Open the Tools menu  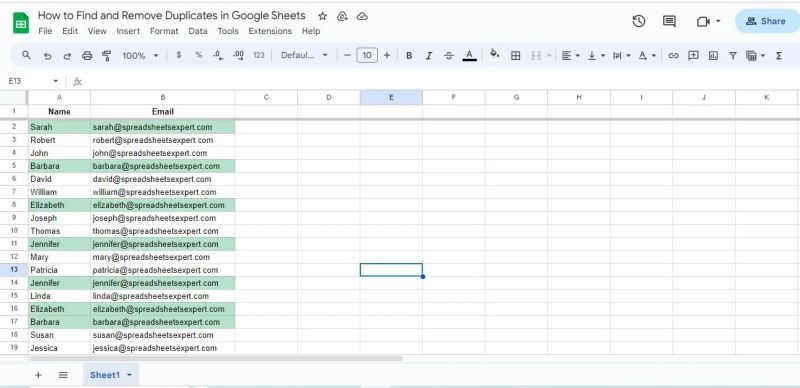click(x=228, y=31)
